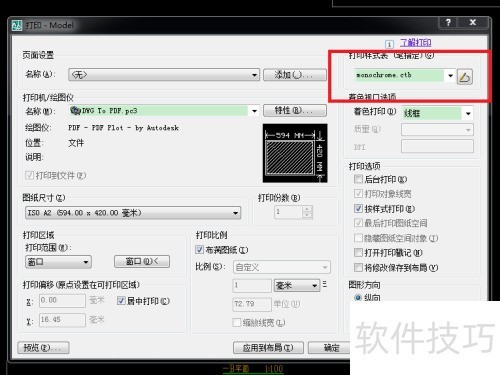This screenshot has width=500, height=375.
Task: Enable the 打开打印戳记 checkbox
Action: (x=358, y=253)
